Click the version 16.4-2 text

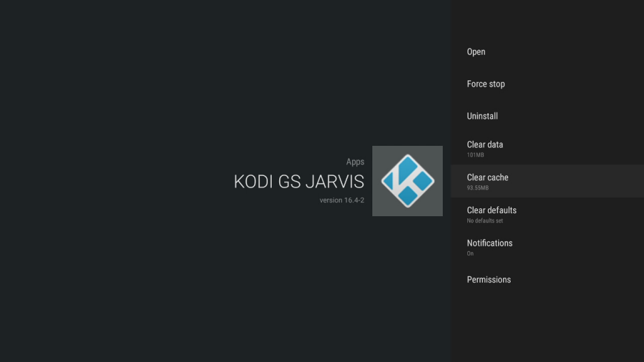click(x=341, y=200)
